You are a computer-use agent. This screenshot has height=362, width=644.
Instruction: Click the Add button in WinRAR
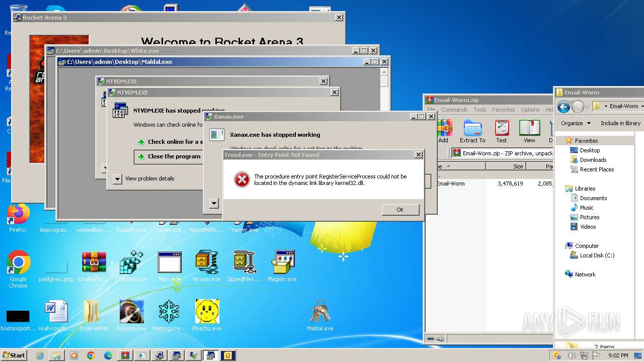[443, 131]
